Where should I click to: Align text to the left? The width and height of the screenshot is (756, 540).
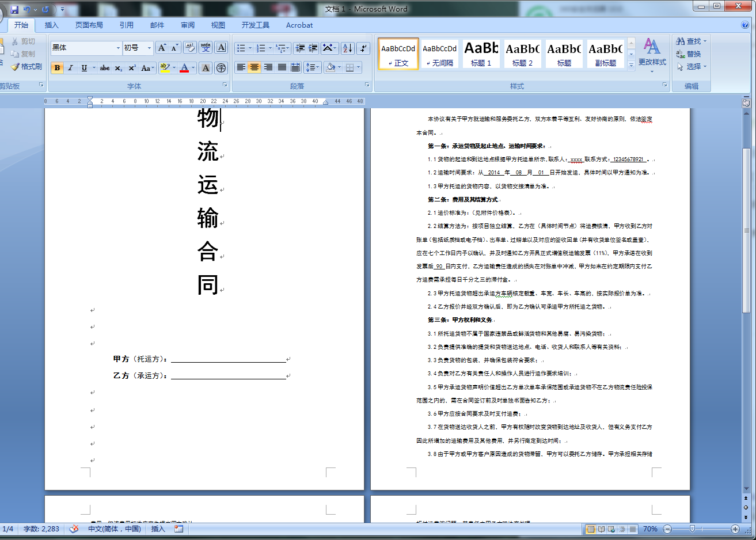point(241,67)
